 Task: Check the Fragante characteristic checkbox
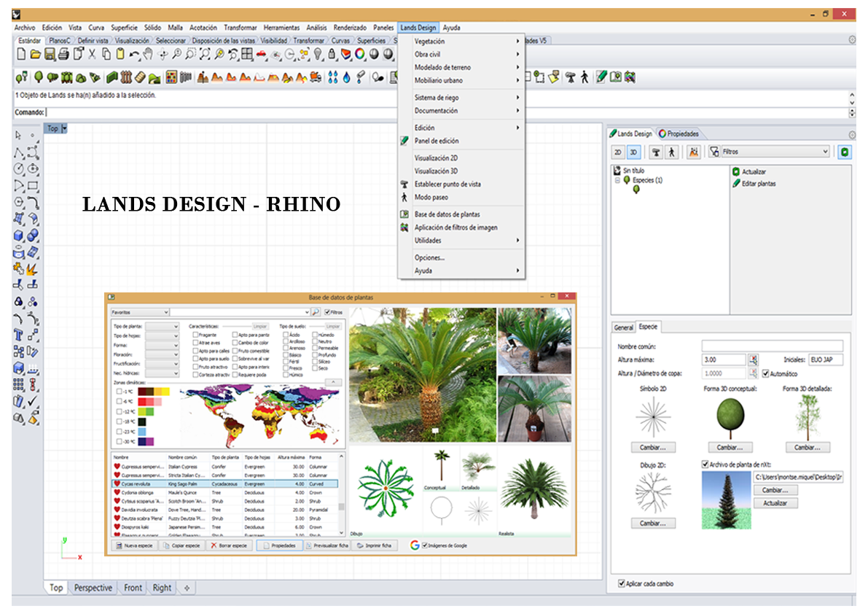click(195, 335)
